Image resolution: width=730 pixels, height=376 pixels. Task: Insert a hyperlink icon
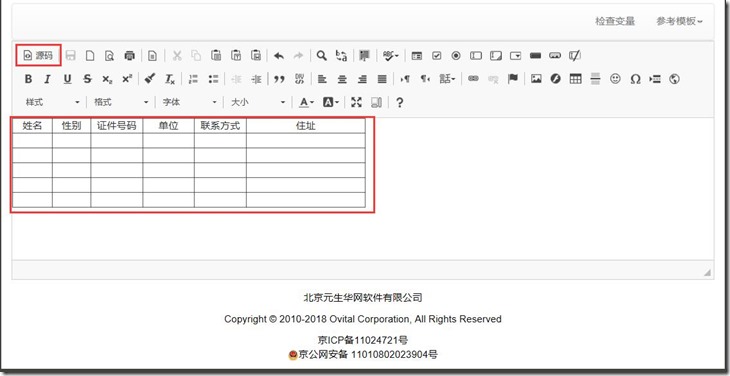tap(473, 79)
